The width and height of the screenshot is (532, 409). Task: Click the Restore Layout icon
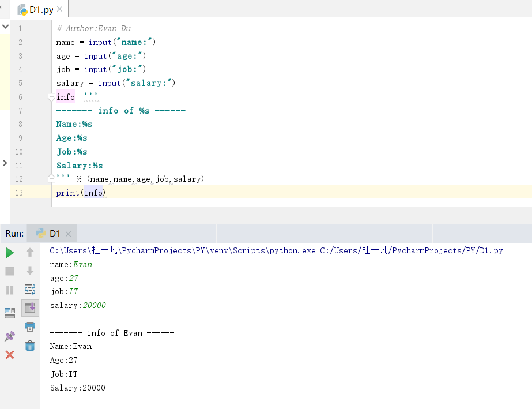10,313
